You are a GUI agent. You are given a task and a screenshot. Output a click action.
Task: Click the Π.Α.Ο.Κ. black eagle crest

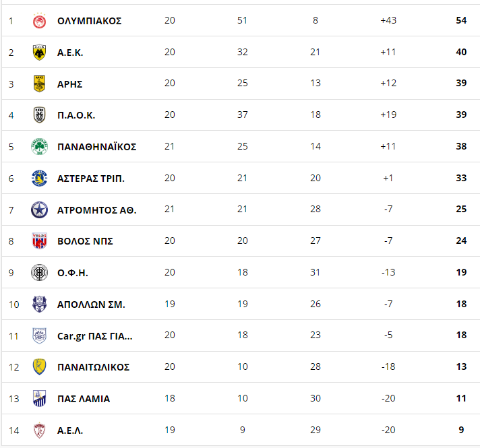click(40, 115)
